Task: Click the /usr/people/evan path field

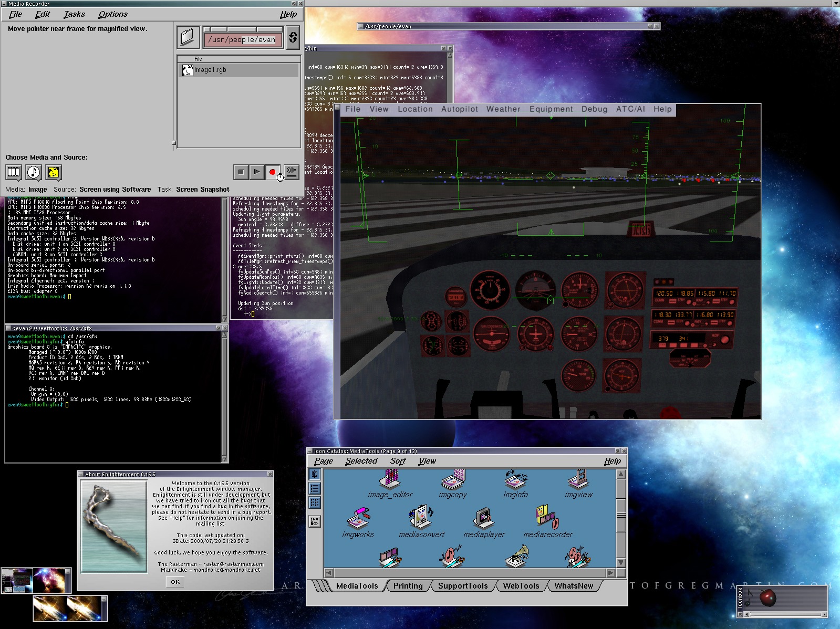Action: (x=242, y=39)
